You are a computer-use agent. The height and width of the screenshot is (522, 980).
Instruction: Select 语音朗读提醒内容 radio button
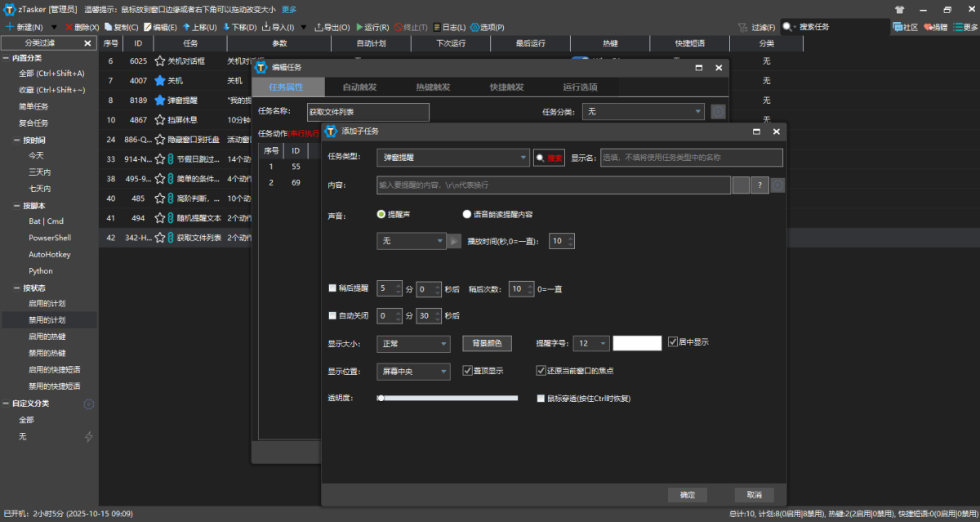tap(467, 214)
